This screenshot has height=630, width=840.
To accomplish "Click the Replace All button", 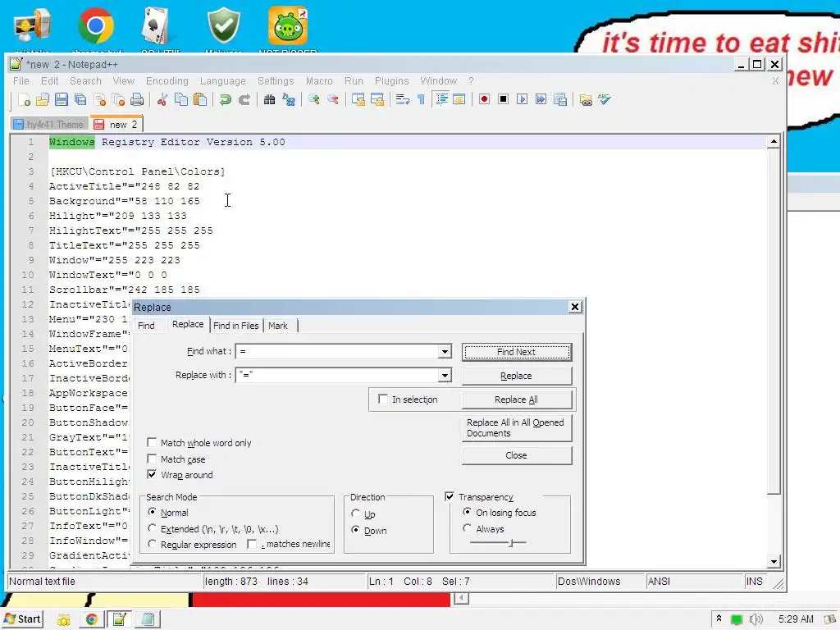I will point(517,399).
